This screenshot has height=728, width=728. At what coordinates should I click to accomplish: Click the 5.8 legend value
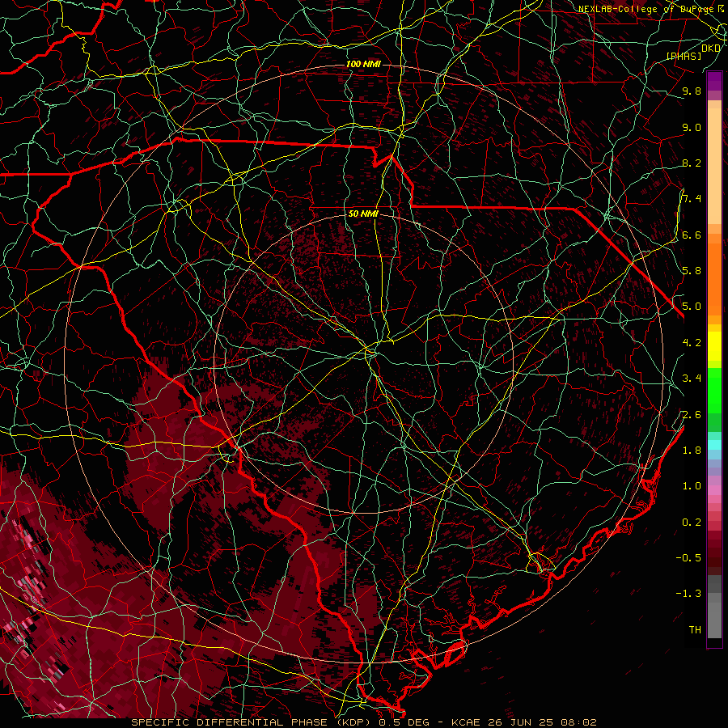pyautogui.click(x=692, y=270)
